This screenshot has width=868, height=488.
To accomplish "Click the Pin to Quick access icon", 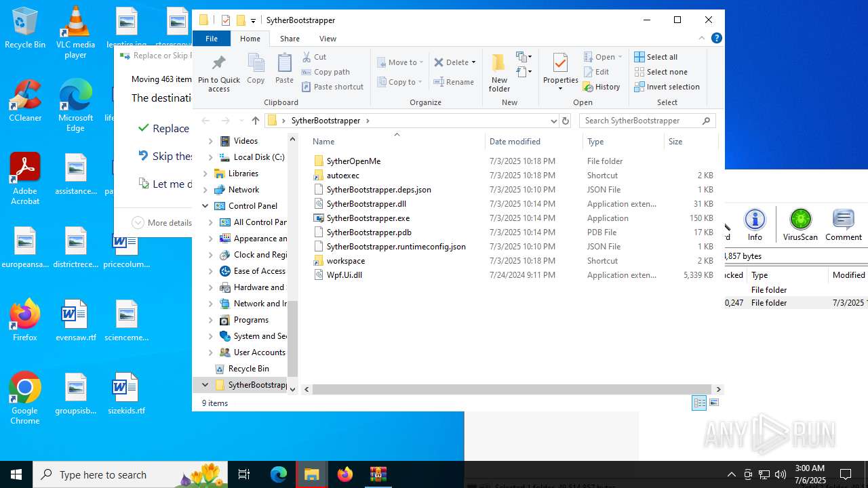I will click(x=218, y=73).
